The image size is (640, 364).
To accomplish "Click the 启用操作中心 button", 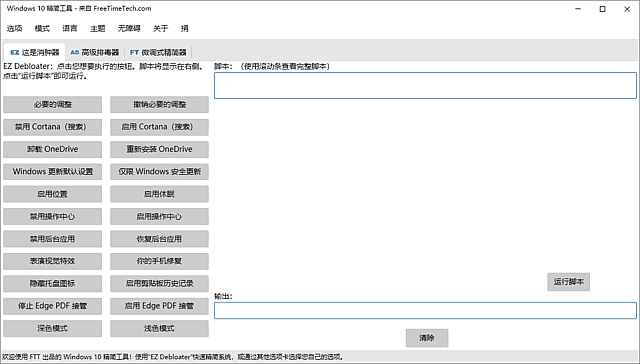I will pyautogui.click(x=159, y=217).
